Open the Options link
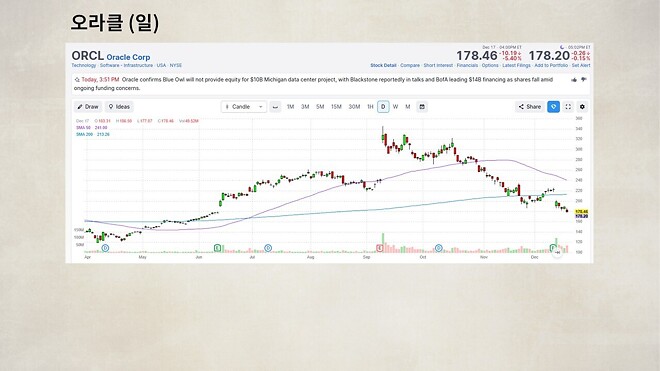 [x=490, y=66]
